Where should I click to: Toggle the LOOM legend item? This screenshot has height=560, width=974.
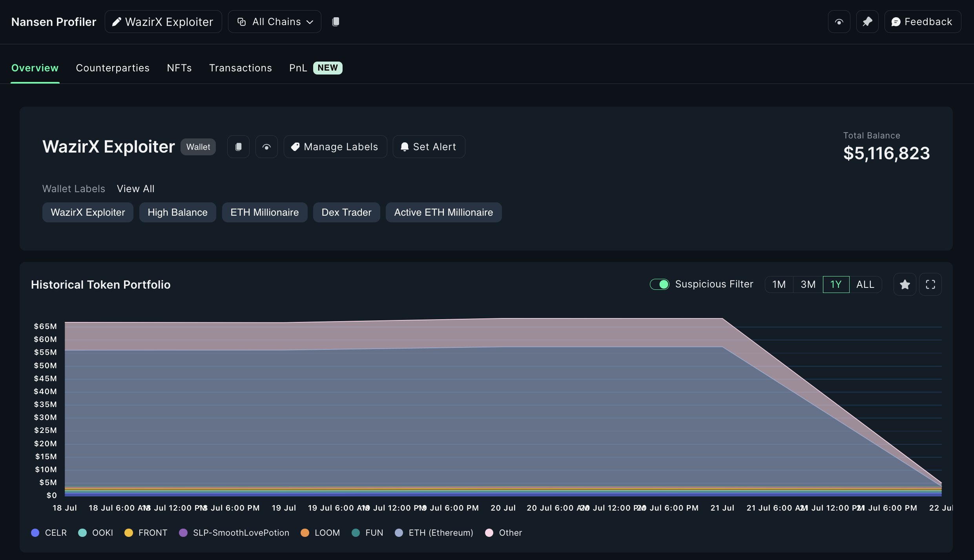click(x=320, y=533)
